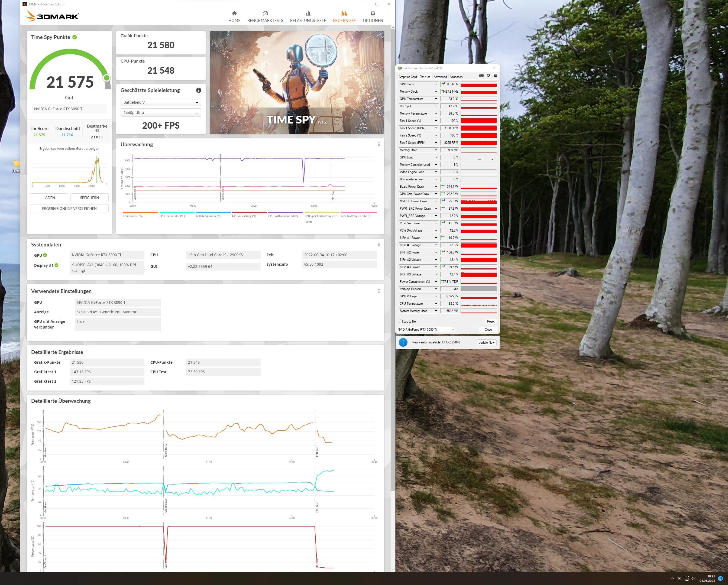Enable Log to file checkbox
Viewport: 728px width, 585px height.
click(401, 321)
